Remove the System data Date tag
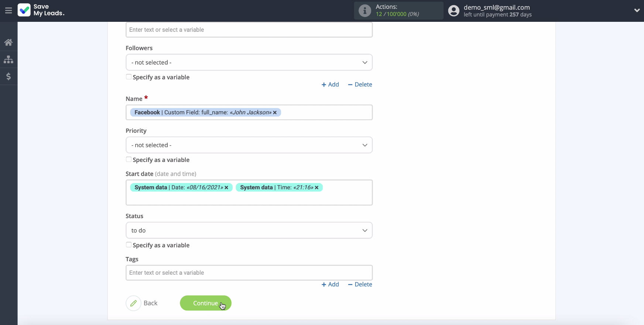 pyautogui.click(x=226, y=188)
